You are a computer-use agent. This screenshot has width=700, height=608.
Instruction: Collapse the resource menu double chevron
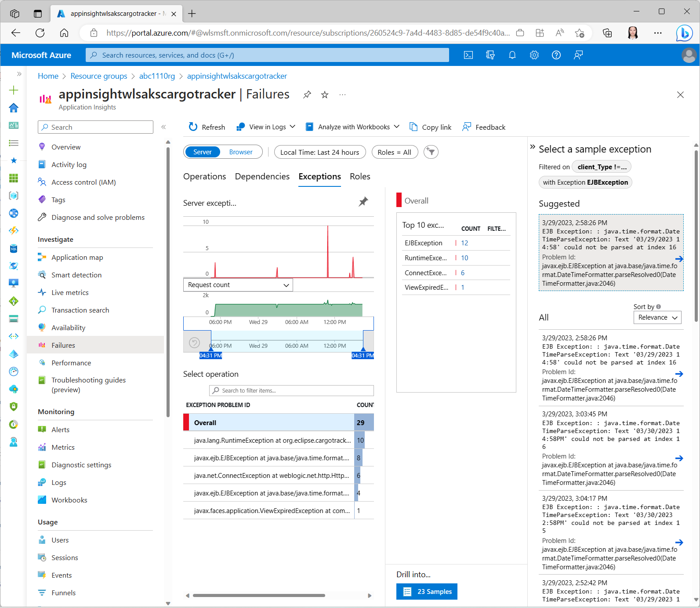[x=163, y=127]
